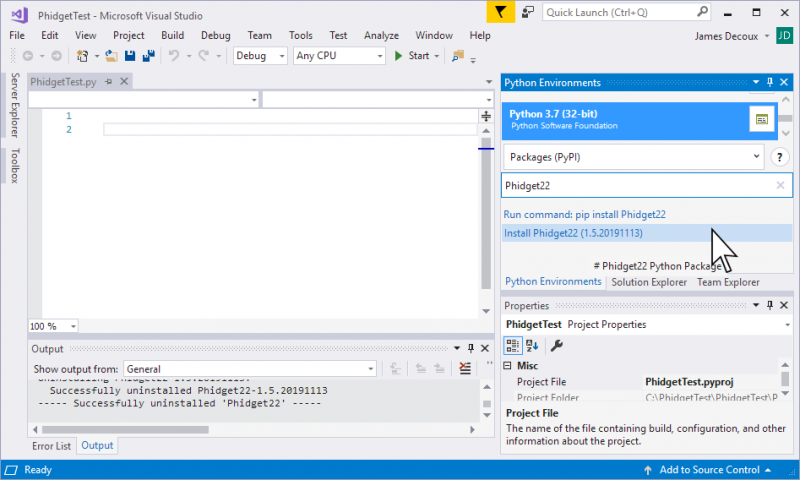800x480 pixels.
Task: Click the Open File folder icon
Action: [x=111, y=56]
